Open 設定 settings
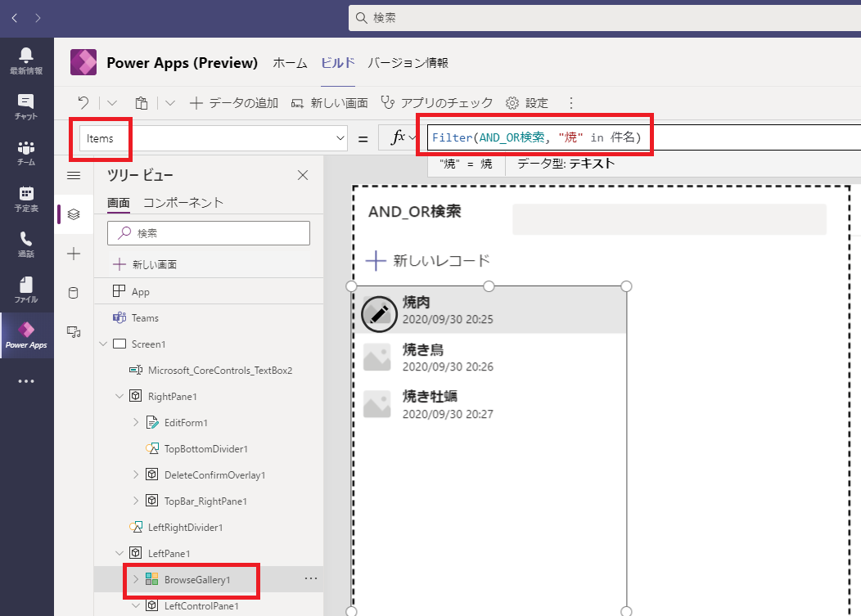The width and height of the screenshot is (861, 616). click(527, 103)
